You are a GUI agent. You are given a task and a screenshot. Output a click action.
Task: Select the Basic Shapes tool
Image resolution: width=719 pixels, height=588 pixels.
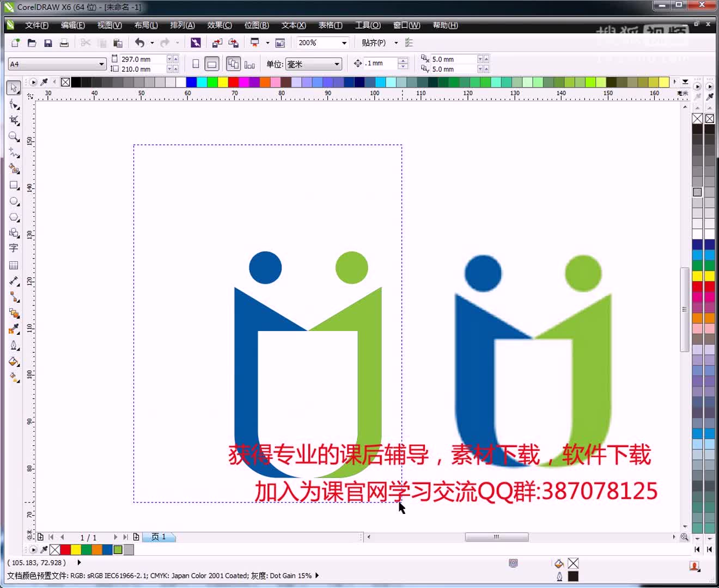point(14,233)
